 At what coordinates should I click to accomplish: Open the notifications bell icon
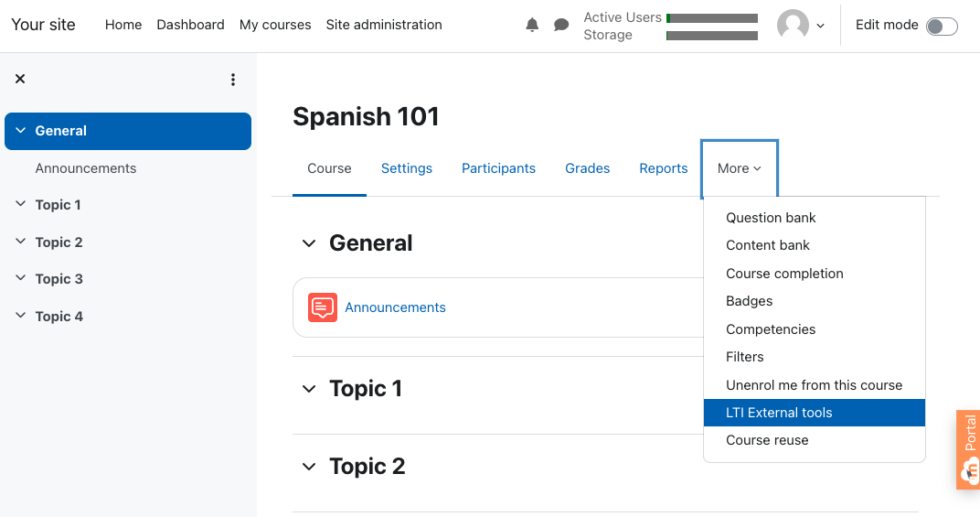pyautogui.click(x=532, y=26)
